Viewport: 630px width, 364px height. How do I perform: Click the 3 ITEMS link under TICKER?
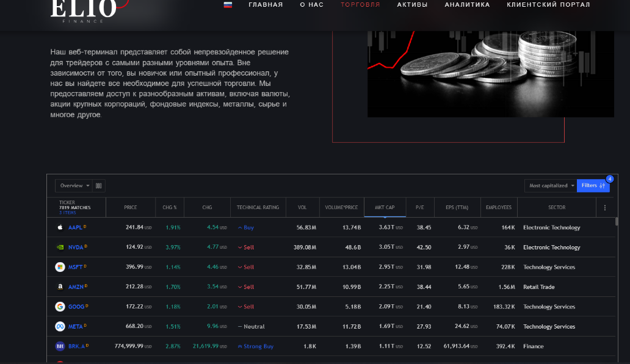68,213
